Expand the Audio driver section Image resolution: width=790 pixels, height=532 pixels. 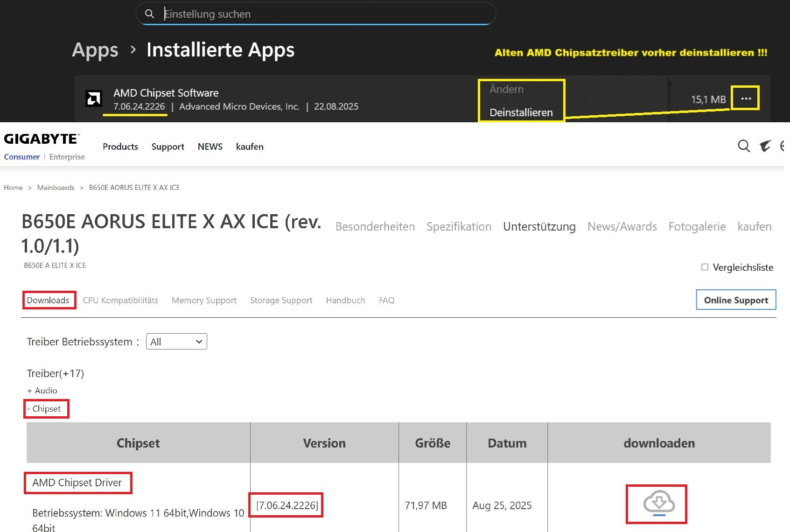[42, 391]
